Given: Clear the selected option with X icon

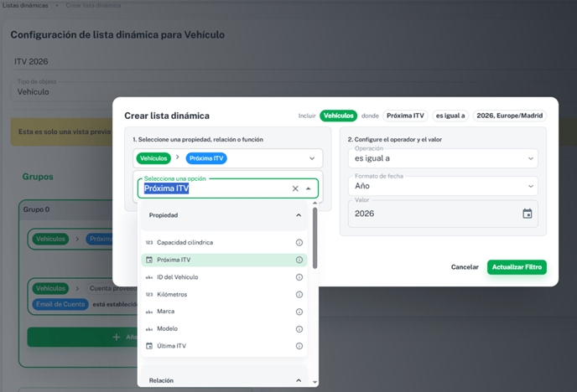Looking at the screenshot, I should (295, 189).
